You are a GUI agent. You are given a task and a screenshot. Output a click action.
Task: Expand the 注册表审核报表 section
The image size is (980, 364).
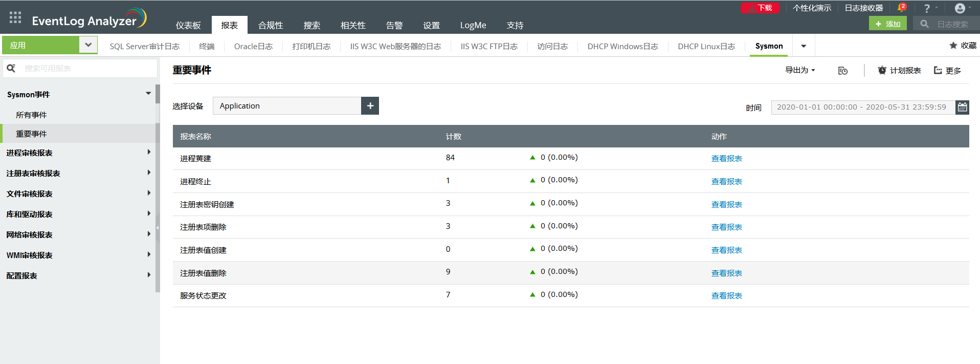pyautogui.click(x=149, y=173)
